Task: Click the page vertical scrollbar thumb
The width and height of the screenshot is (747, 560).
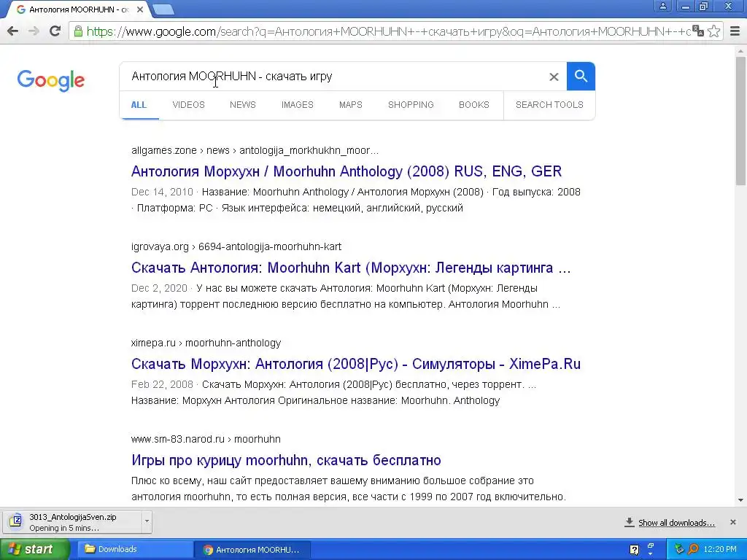Action: [x=741, y=120]
